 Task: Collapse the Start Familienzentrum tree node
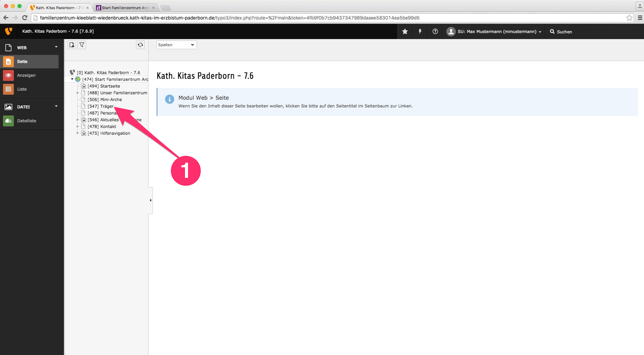[x=72, y=79]
